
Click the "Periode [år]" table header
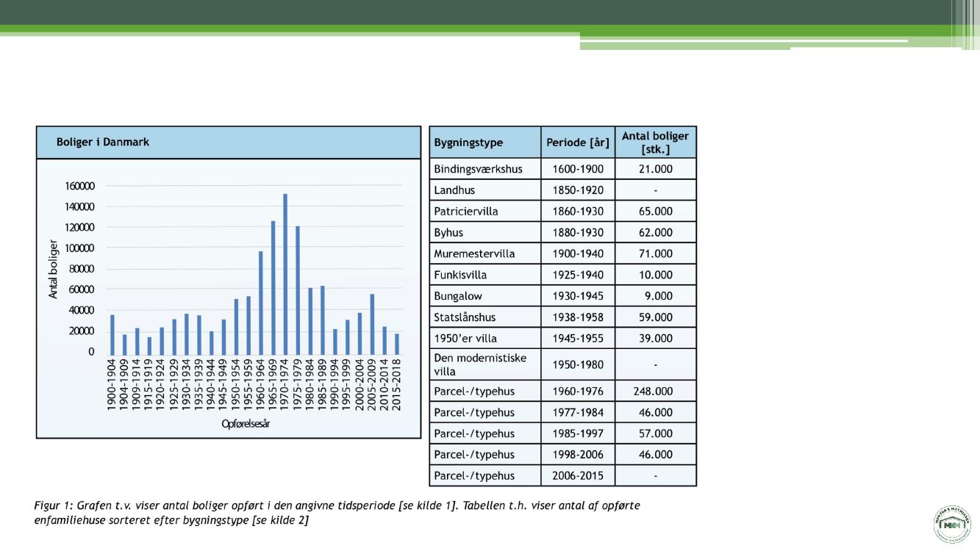point(578,142)
